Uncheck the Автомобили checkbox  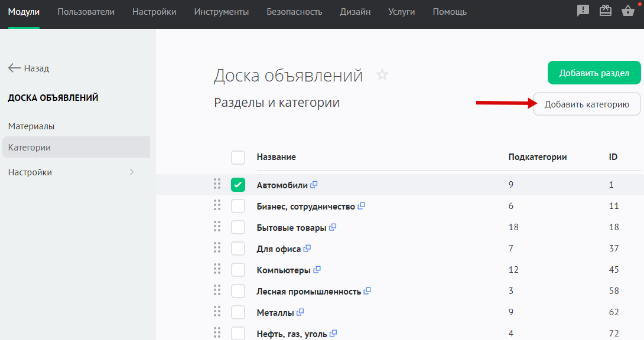(x=238, y=185)
